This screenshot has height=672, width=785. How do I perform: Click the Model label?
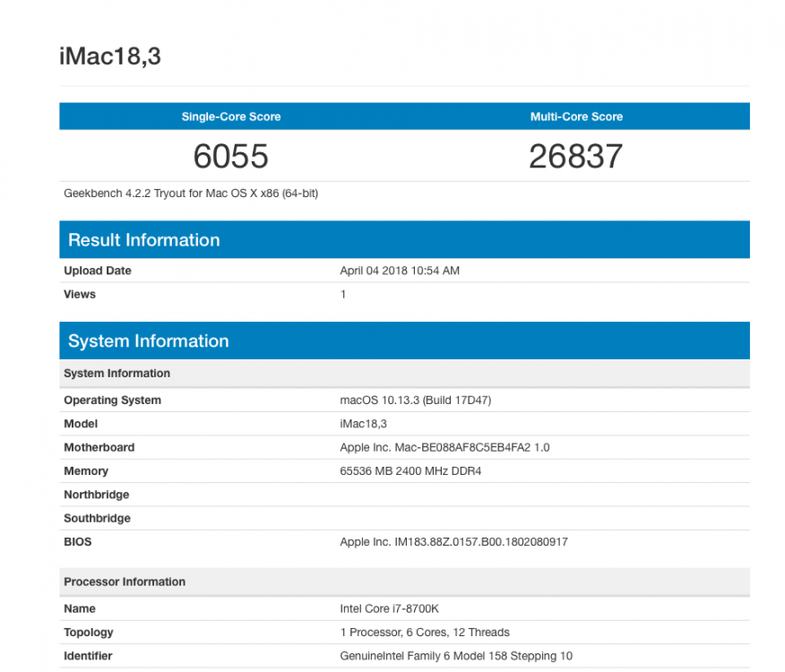[81, 424]
